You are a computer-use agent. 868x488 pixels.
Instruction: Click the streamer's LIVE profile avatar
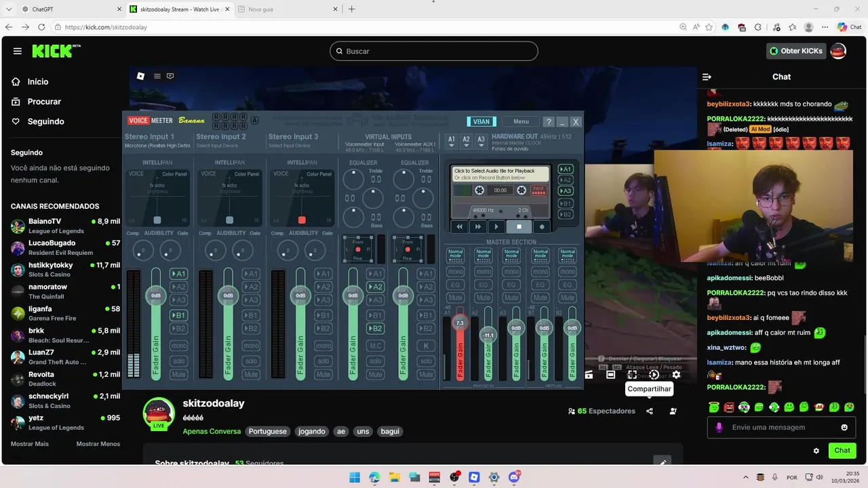(x=159, y=413)
